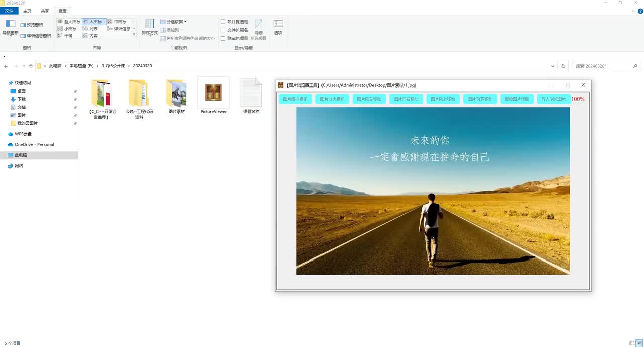The image size is (644, 347).
Task: Open the C_C++开发必备推荐 folder
Action: tap(102, 99)
